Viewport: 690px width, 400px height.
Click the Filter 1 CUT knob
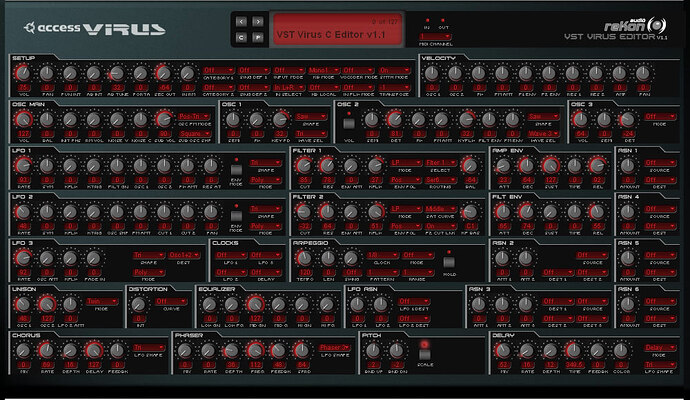304,165
